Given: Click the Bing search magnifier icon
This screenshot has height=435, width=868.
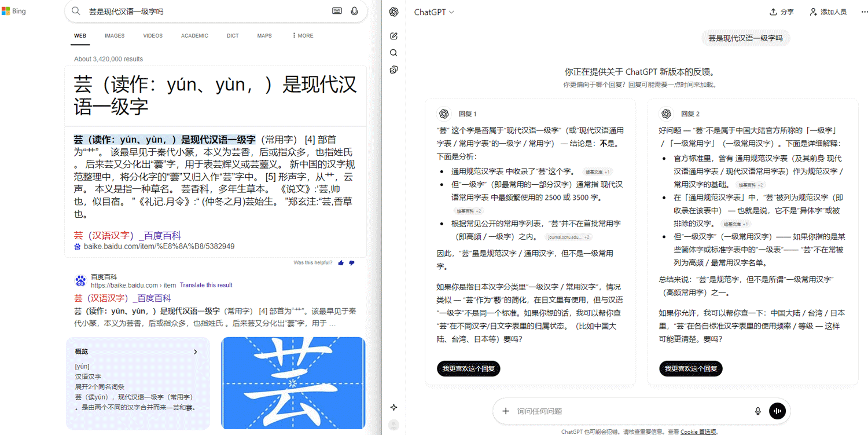Looking at the screenshot, I should pyautogui.click(x=76, y=11).
